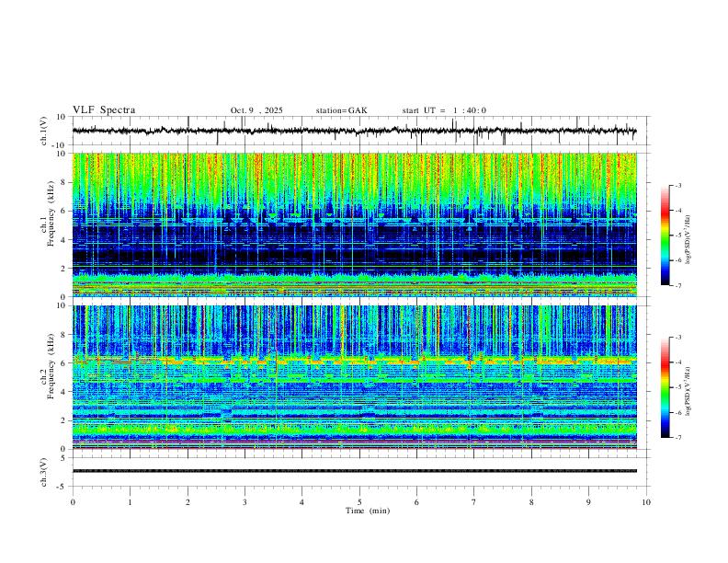Click the time axis tick label '6'

[416, 502]
